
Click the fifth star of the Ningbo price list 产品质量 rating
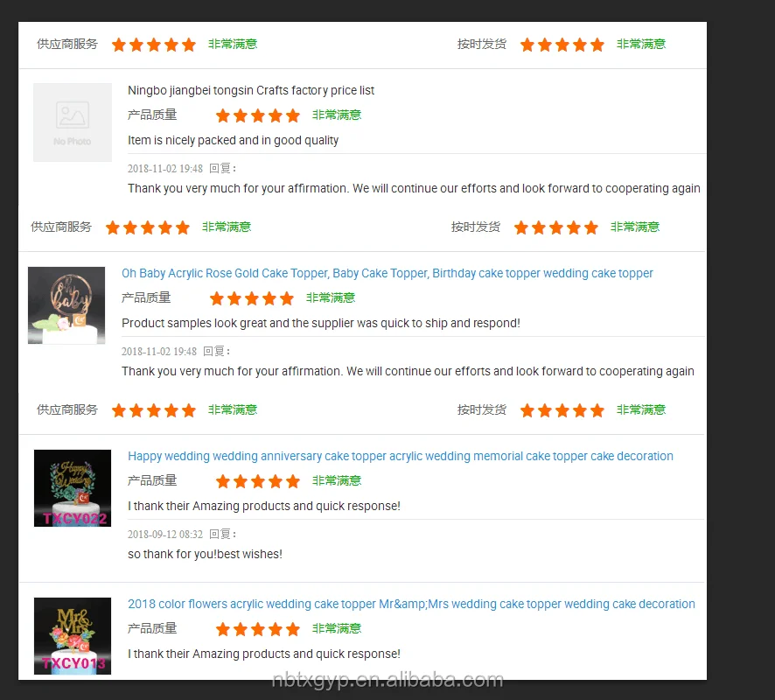[293, 115]
